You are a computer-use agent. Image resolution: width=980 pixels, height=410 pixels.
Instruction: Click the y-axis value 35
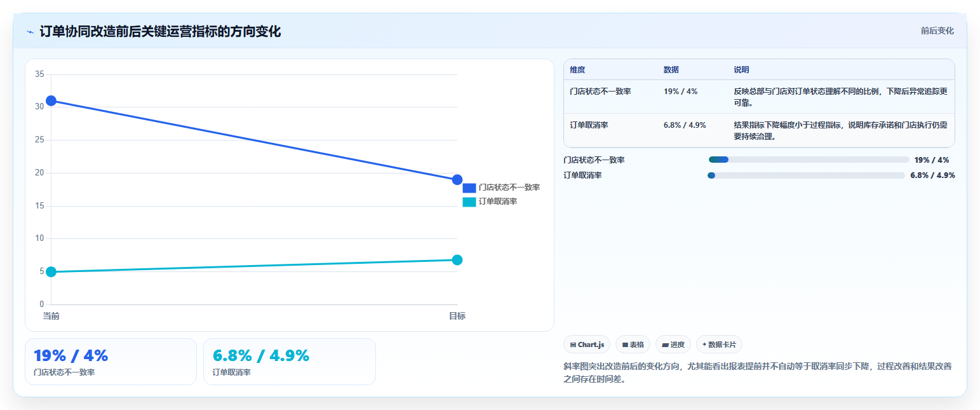[39, 74]
